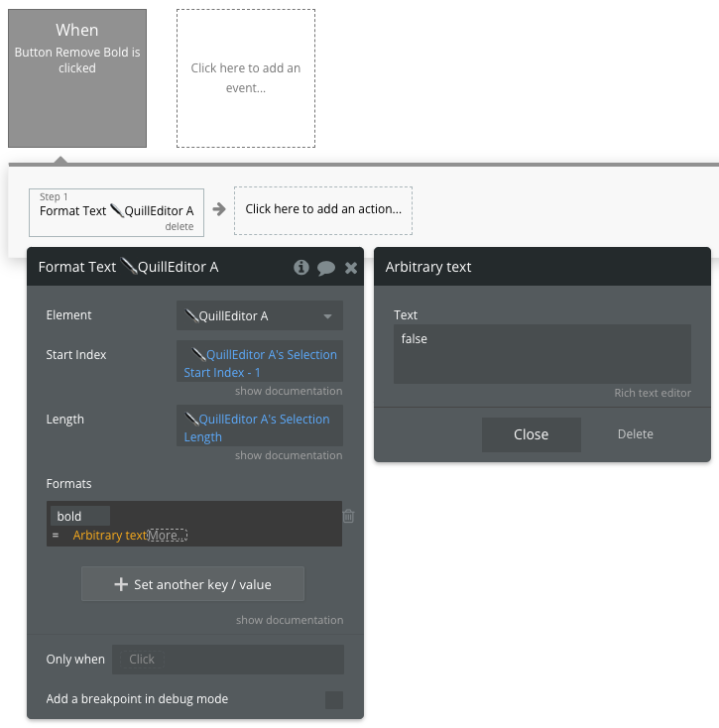Click the orange Arbitrary text value
The image size is (719, 728).
tap(109, 536)
